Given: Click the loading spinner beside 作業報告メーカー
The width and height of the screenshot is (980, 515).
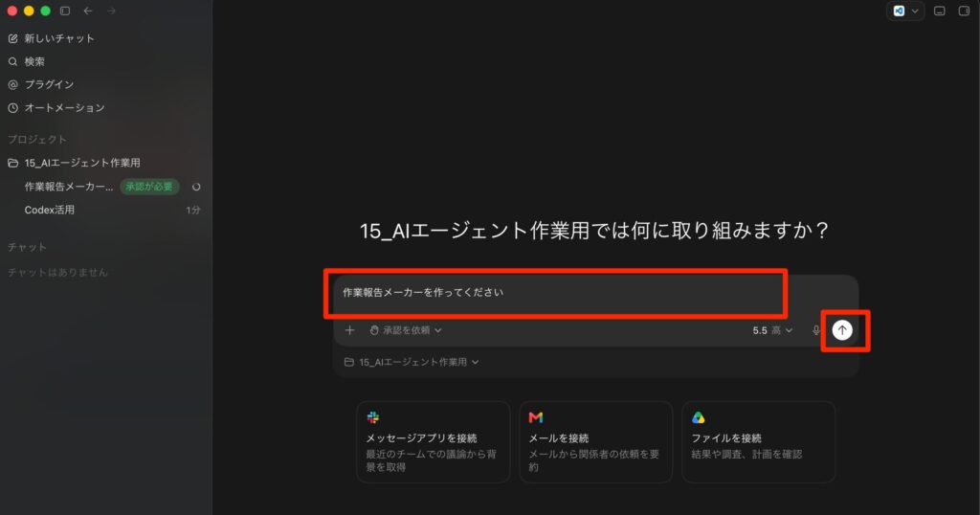Looking at the screenshot, I should pyautogui.click(x=196, y=187).
